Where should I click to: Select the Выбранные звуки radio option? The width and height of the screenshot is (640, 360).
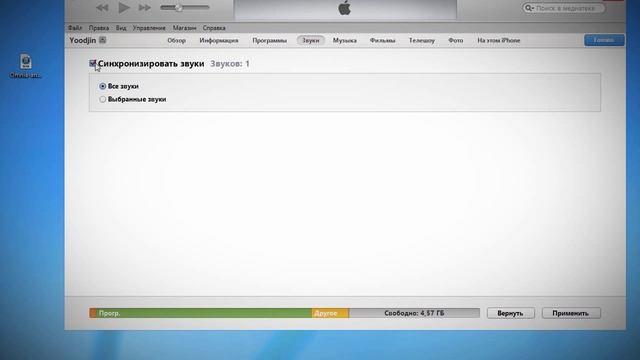(x=102, y=99)
